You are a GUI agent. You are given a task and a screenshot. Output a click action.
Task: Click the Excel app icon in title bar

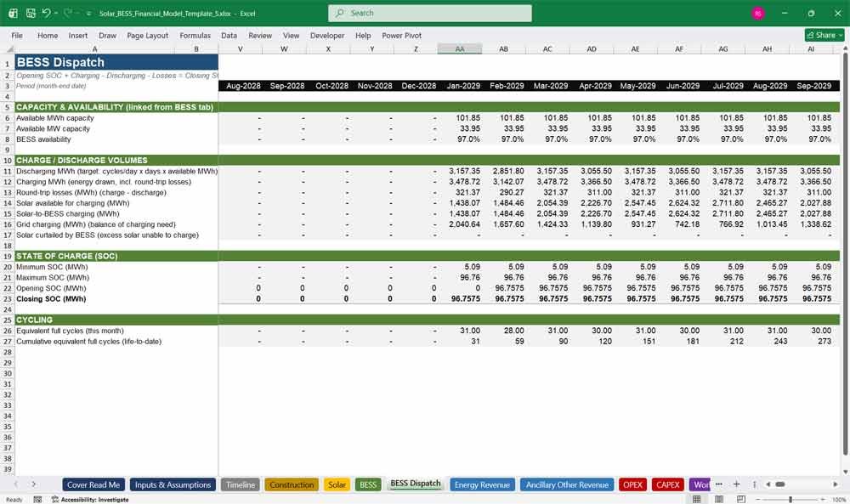click(x=13, y=13)
